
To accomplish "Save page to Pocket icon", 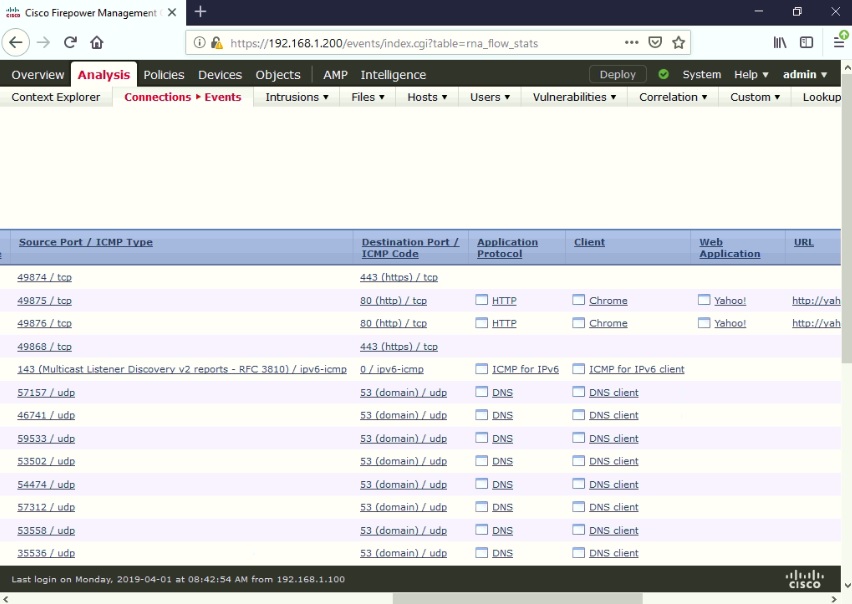I will tap(654, 42).
